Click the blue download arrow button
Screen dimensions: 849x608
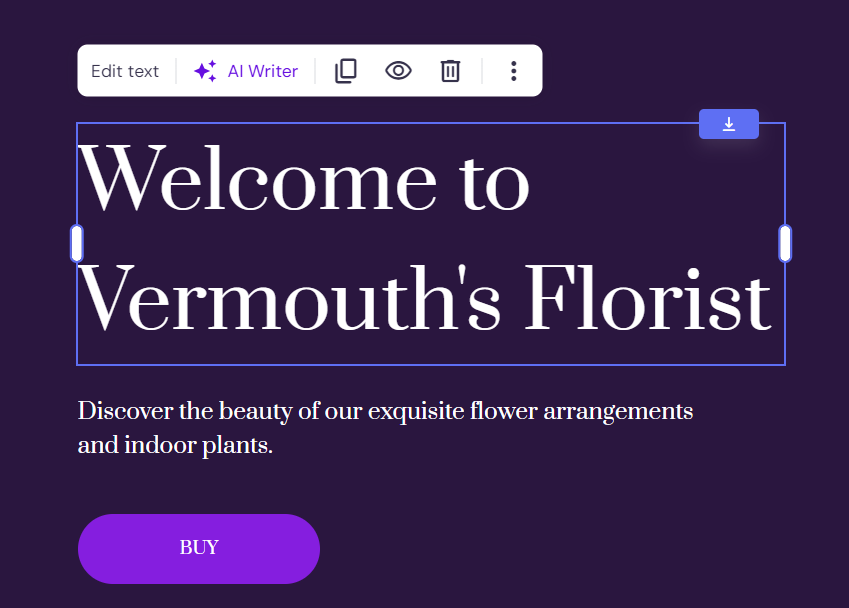pyautogui.click(x=729, y=124)
